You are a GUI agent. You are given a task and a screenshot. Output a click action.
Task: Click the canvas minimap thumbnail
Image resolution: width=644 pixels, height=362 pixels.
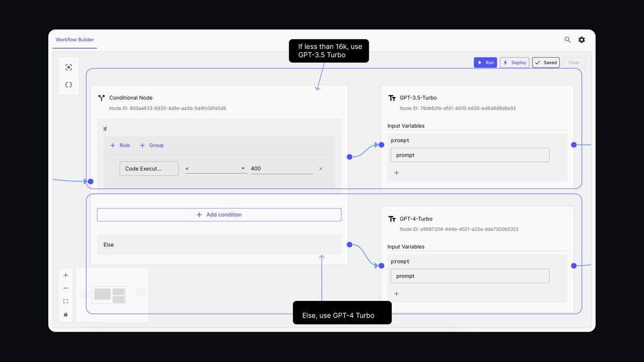[112, 295]
